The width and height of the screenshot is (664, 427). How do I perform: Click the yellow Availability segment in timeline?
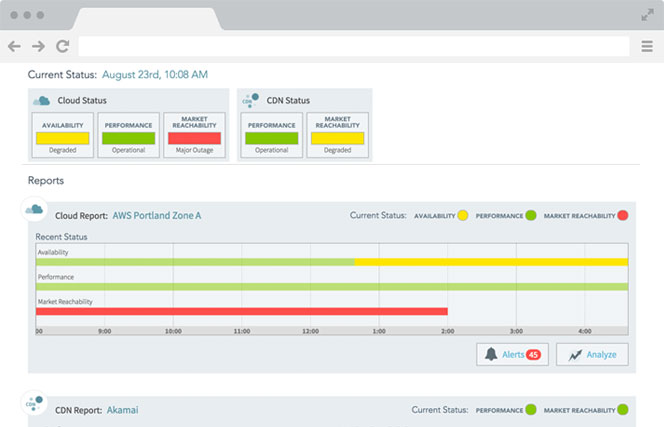point(490,262)
